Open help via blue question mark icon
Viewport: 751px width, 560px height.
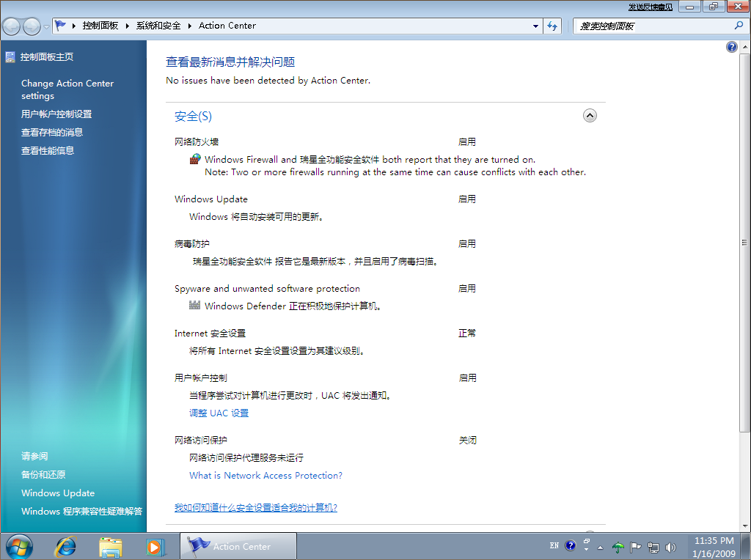click(x=731, y=47)
